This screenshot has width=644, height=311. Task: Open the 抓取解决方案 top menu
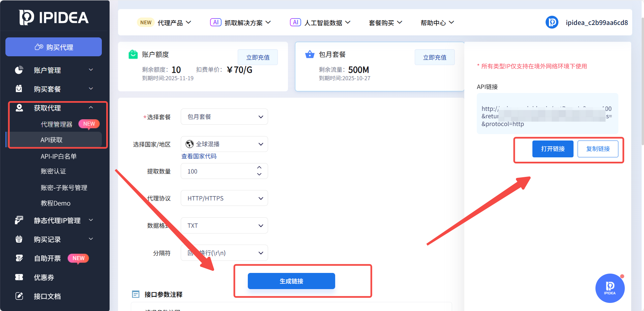(x=248, y=23)
